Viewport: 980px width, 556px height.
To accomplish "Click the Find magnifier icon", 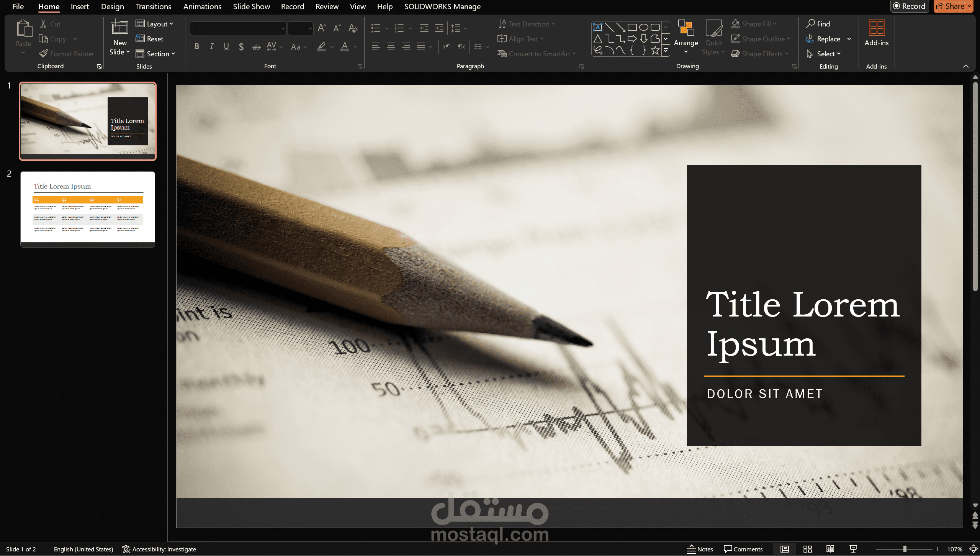I will coord(810,24).
